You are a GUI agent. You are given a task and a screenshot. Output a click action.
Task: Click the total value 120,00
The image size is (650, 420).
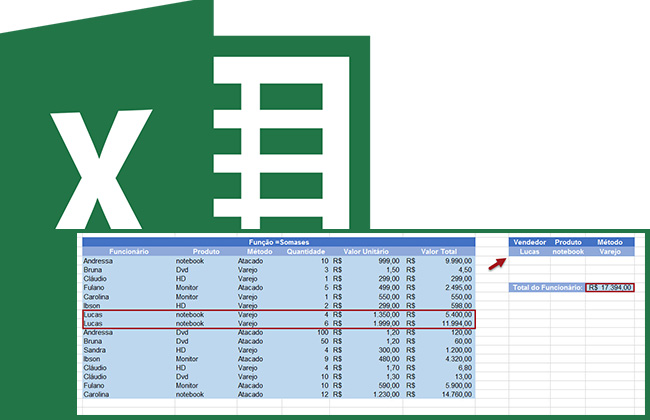pos(462,333)
